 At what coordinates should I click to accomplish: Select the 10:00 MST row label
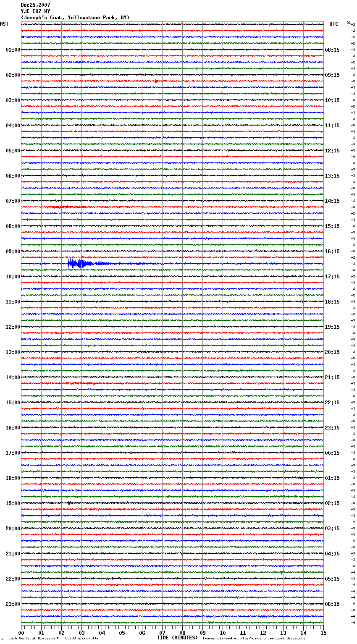[13, 277]
